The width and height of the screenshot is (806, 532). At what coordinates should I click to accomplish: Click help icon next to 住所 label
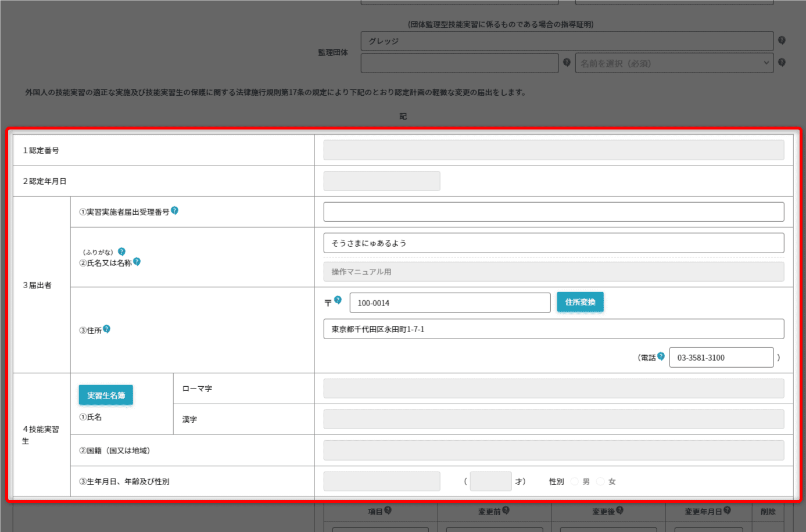[106, 329]
